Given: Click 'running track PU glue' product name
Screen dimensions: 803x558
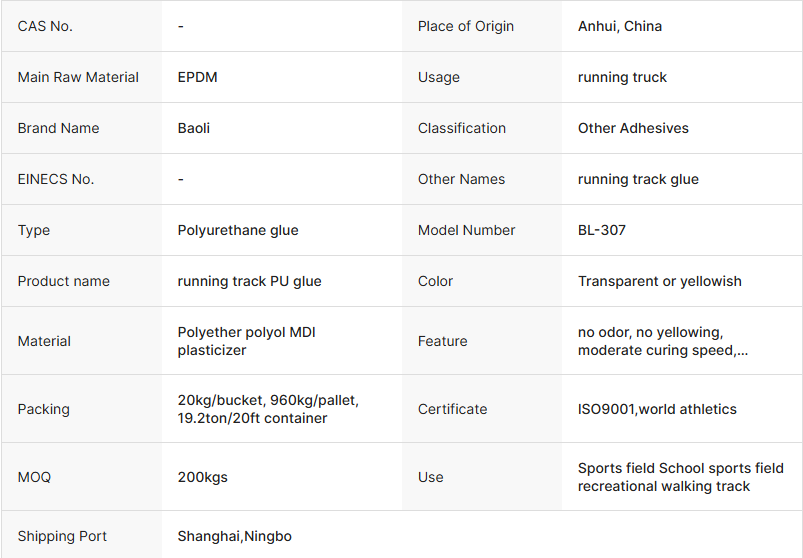Looking at the screenshot, I should (249, 281).
